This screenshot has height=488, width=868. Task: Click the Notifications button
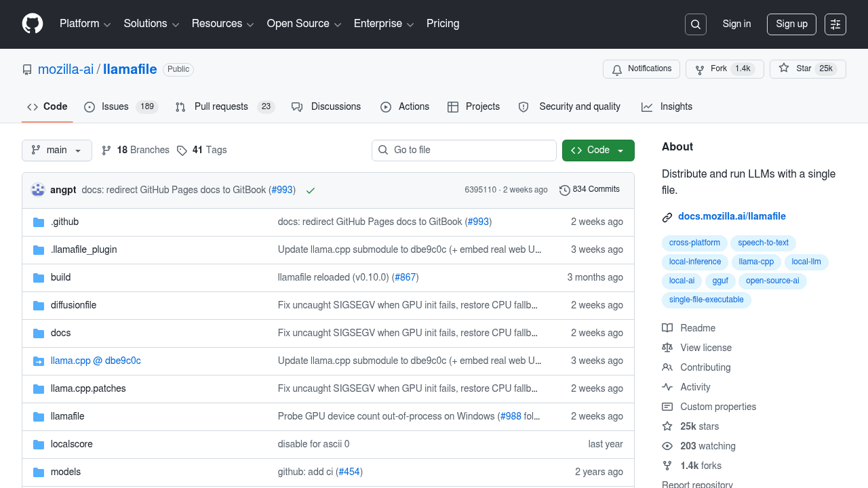tap(642, 69)
